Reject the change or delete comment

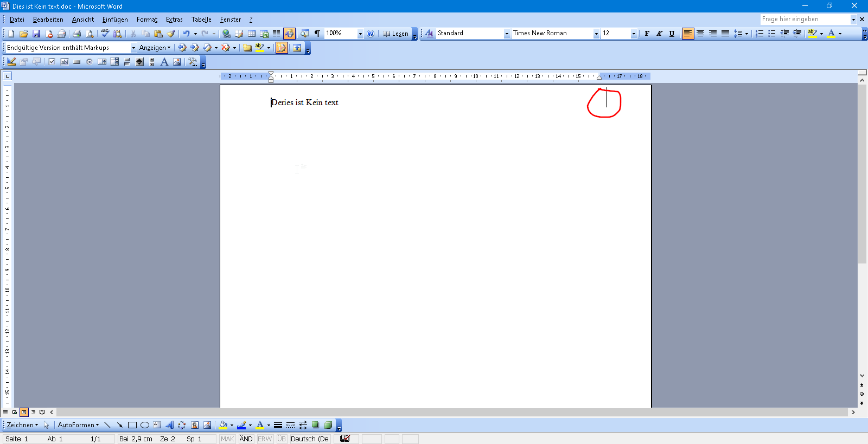pos(226,48)
